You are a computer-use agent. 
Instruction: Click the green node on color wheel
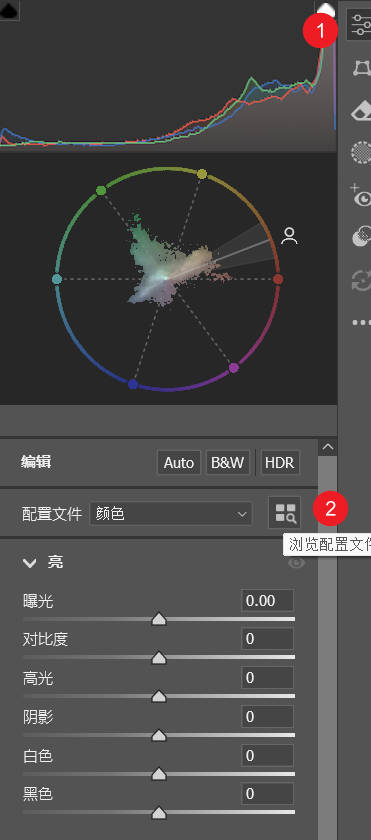pos(101,190)
